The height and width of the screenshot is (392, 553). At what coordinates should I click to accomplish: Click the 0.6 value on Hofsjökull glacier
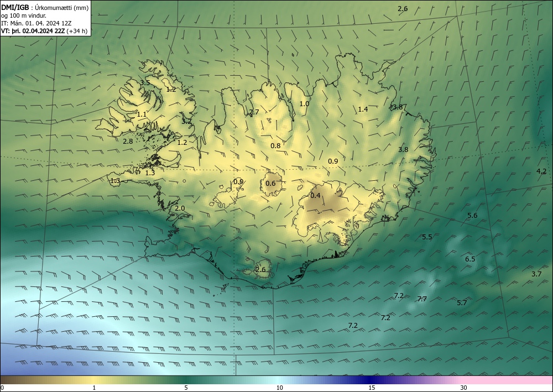[270, 184]
